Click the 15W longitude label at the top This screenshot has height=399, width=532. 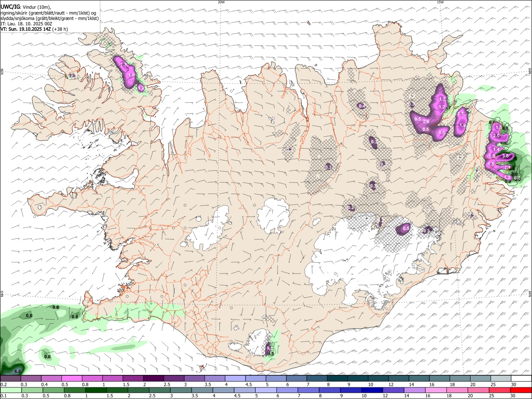[x=440, y=2]
